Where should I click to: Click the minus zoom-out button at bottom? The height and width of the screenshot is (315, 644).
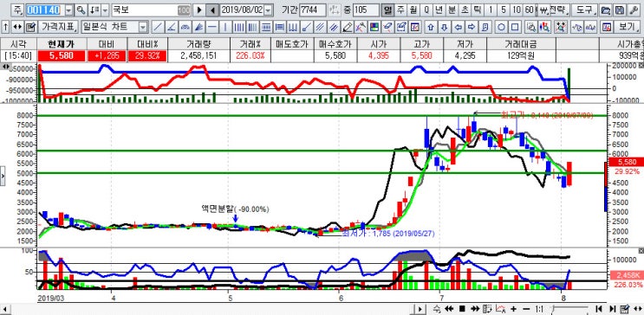[526, 308]
